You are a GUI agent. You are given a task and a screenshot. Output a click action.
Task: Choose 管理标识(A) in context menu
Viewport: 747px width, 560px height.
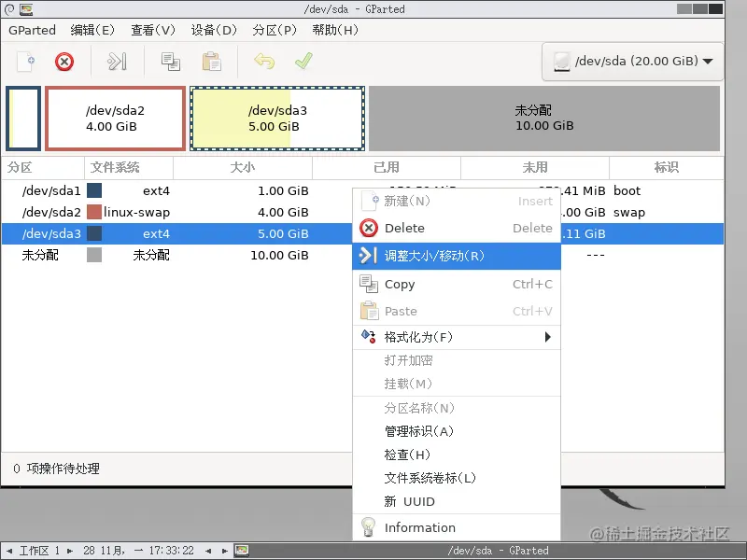click(x=457, y=431)
